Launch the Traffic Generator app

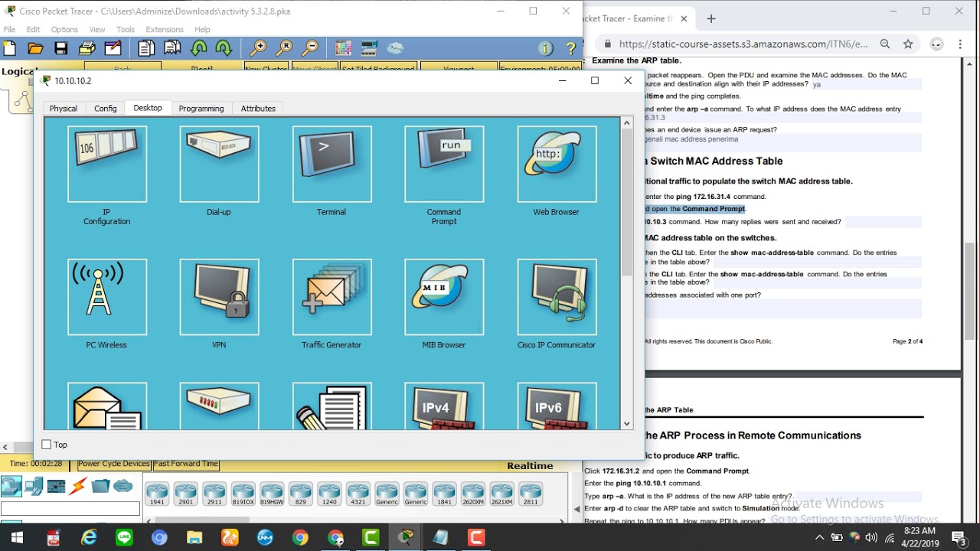point(332,297)
